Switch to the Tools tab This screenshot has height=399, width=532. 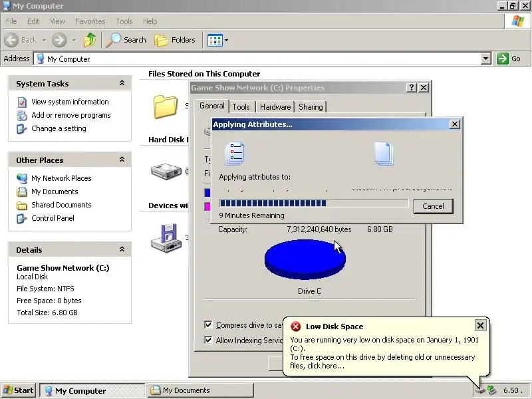point(241,107)
